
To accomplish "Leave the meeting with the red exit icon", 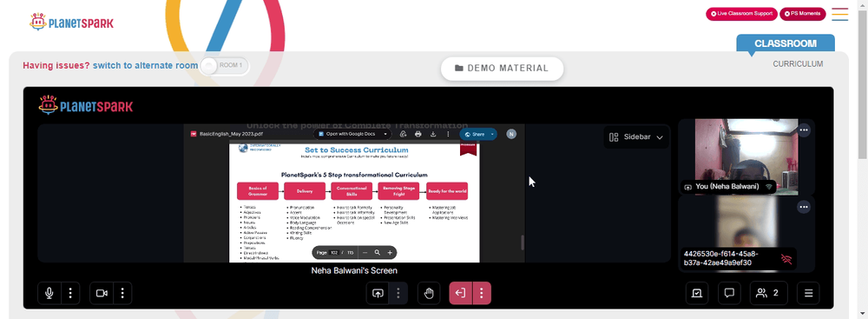I will click(x=461, y=294).
